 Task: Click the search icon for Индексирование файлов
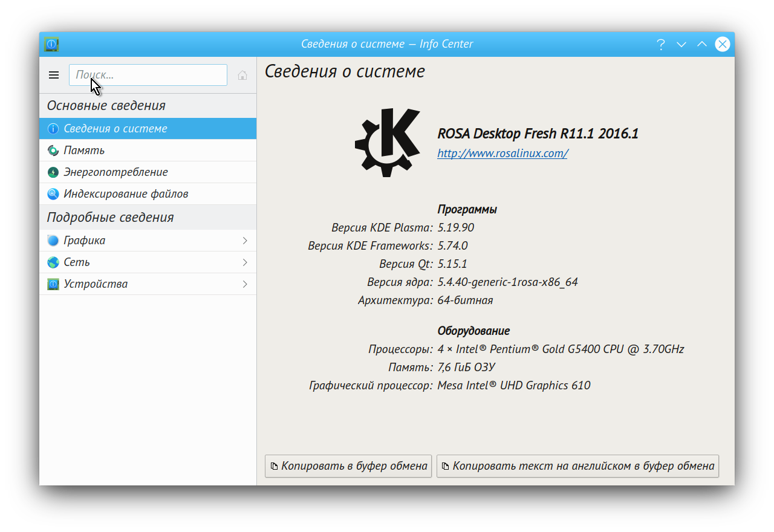[x=53, y=194]
